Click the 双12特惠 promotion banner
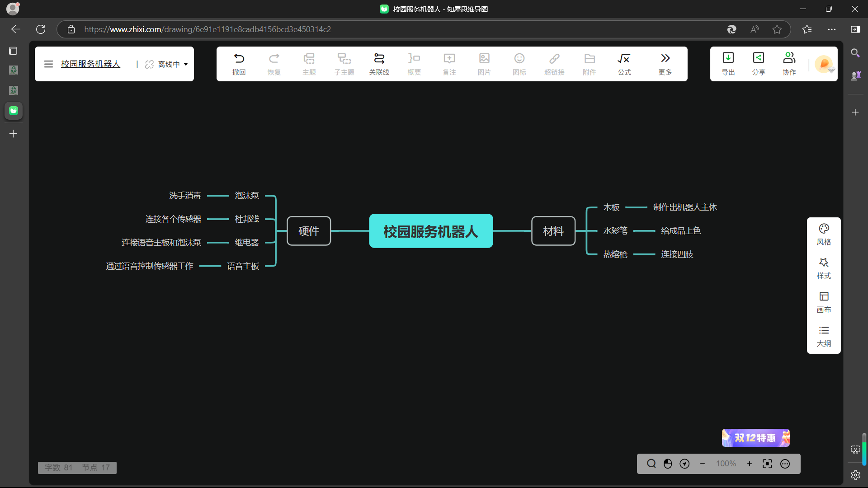The height and width of the screenshot is (488, 868). tap(756, 438)
